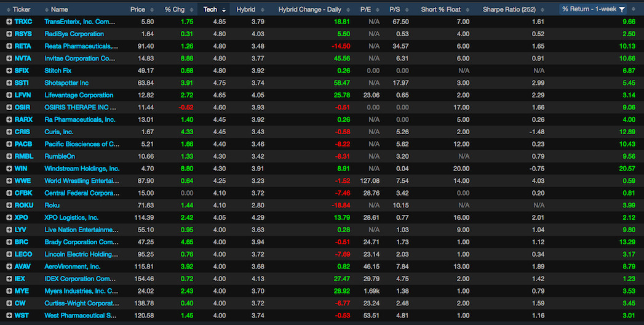
Task: Click the plus icon beside XPO
Action: [x=9, y=217]
